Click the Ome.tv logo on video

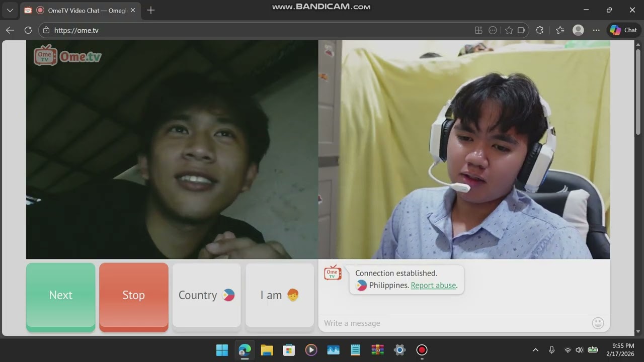(x=67, y=56)
